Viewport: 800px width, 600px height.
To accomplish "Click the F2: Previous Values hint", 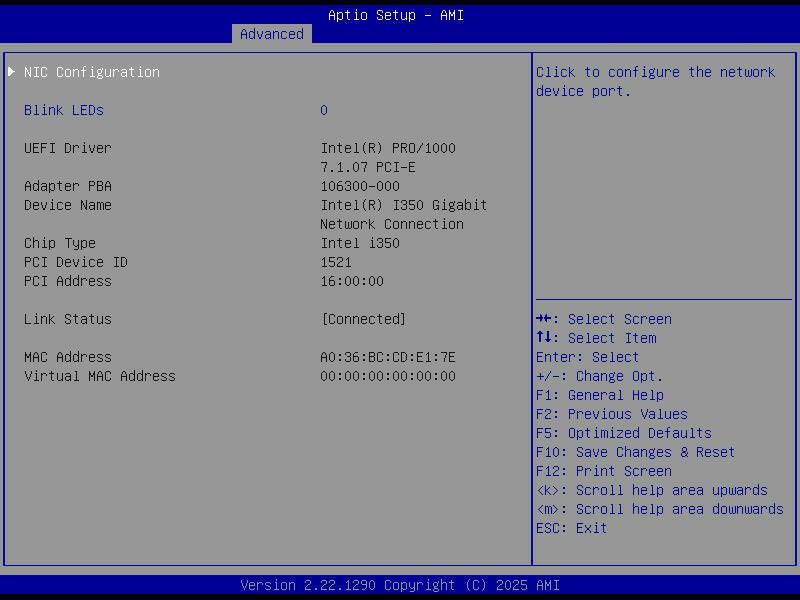I will pos(612,414).
